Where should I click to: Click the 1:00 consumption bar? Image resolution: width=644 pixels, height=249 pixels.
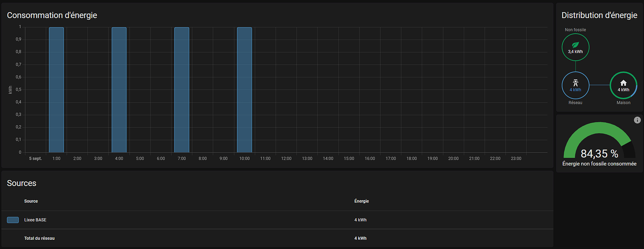[56, 90]
